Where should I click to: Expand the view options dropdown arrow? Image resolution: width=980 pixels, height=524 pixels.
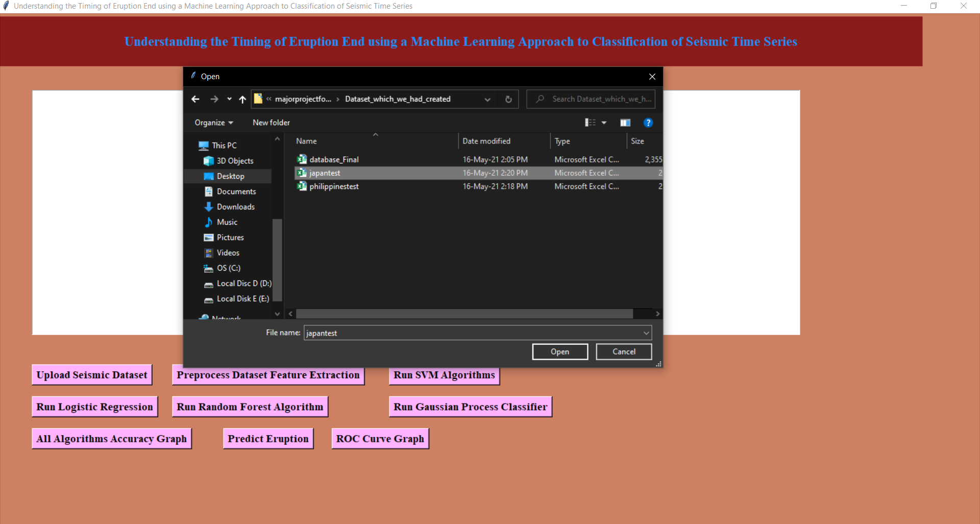pos(604,123)
